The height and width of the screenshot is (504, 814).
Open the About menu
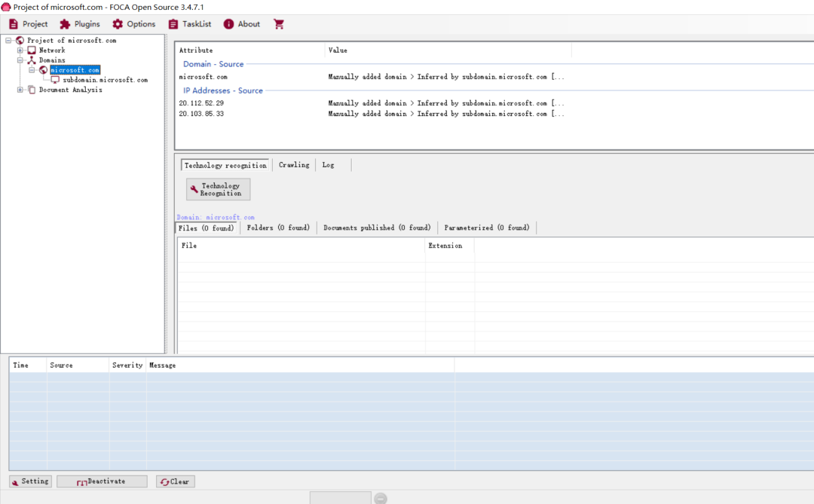(241, 24)
